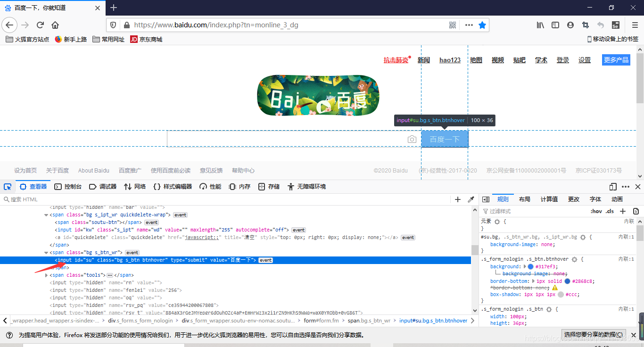Click the 登录 login link
Screen dimensions: 644x347
[x=563, y=60]
